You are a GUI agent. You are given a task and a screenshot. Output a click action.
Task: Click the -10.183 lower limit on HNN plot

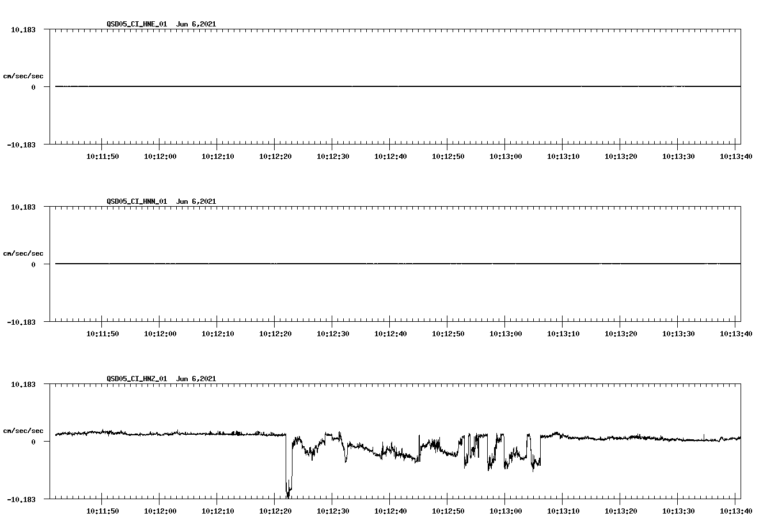point(21,322)
